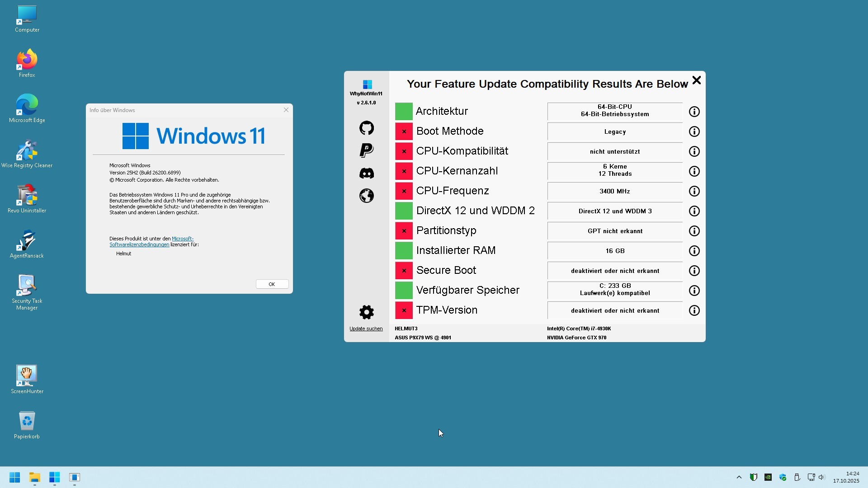Click the red Partitionstyp status box
The width and height of the screenshot is (868, 488).
click(x=404, y=231)
